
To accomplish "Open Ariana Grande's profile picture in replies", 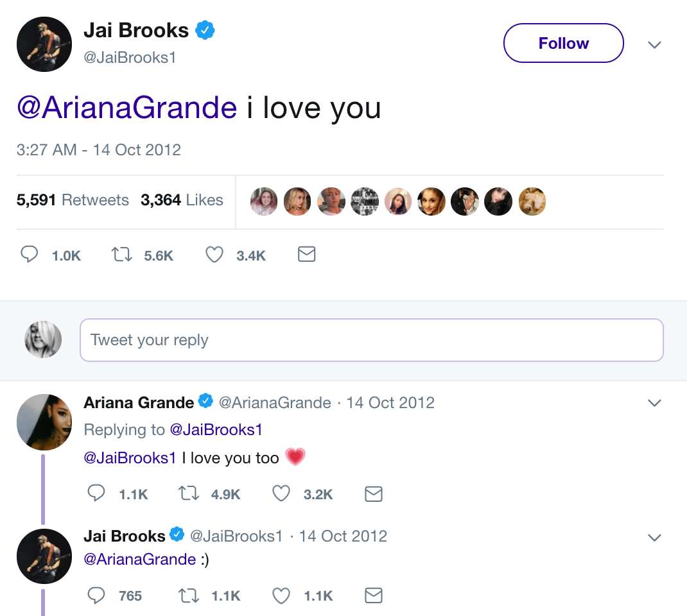I will point(44,422).
